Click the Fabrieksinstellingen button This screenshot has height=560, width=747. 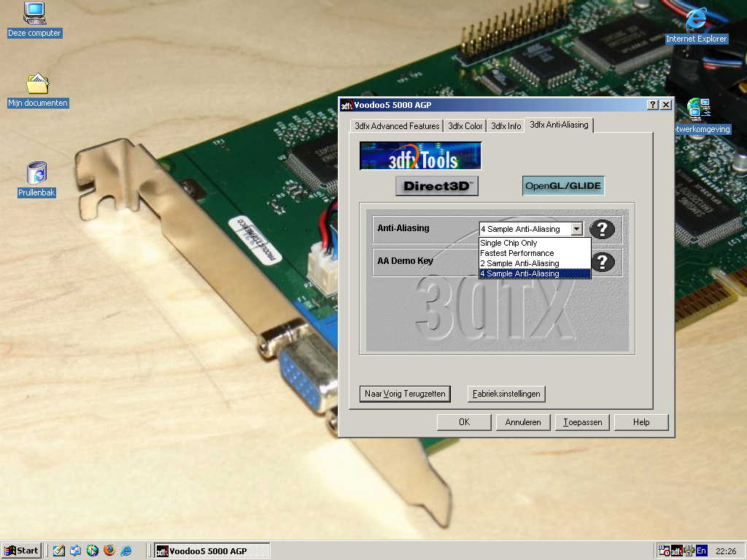point(506,394)
